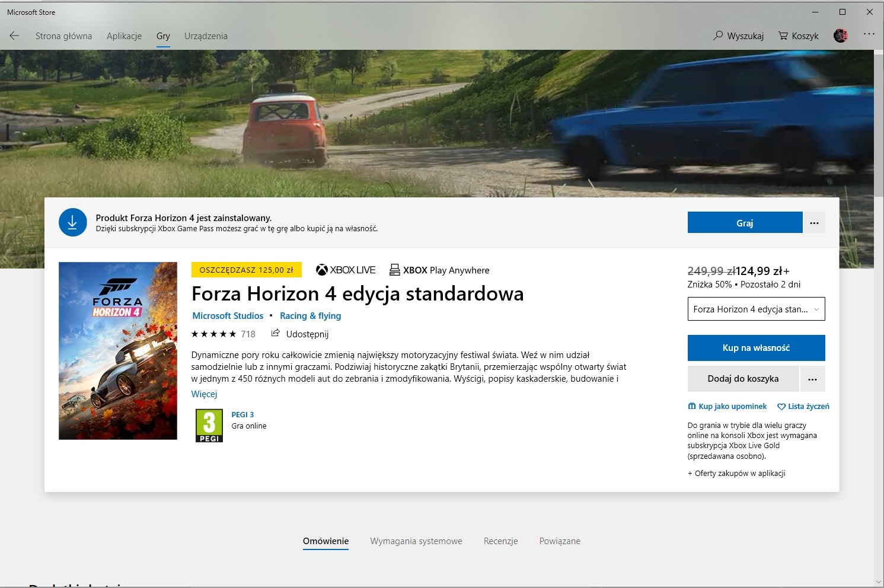Click the Xbox Play Anywhere badge
Screen dimensions: 884x588
439,270
